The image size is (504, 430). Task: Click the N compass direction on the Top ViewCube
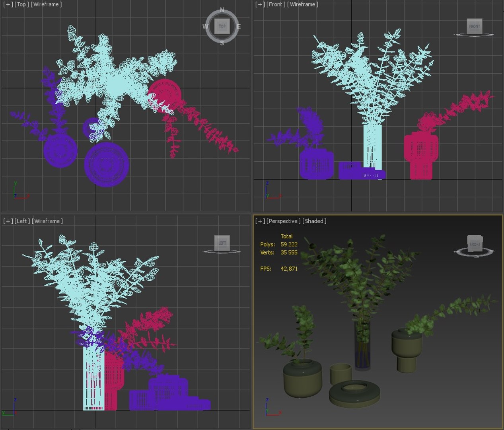[222, 10]
